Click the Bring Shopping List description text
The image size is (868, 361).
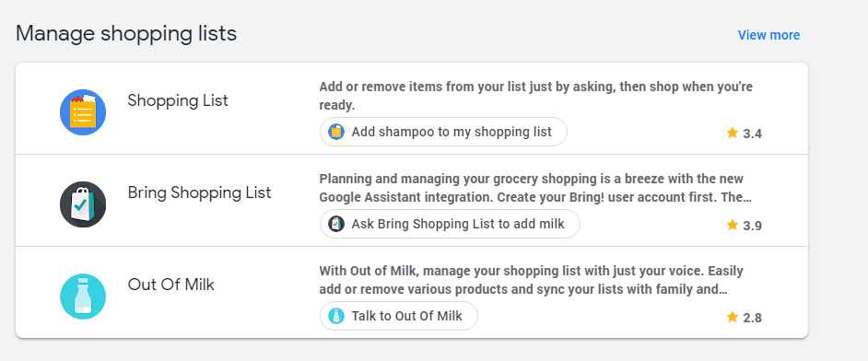534,188
